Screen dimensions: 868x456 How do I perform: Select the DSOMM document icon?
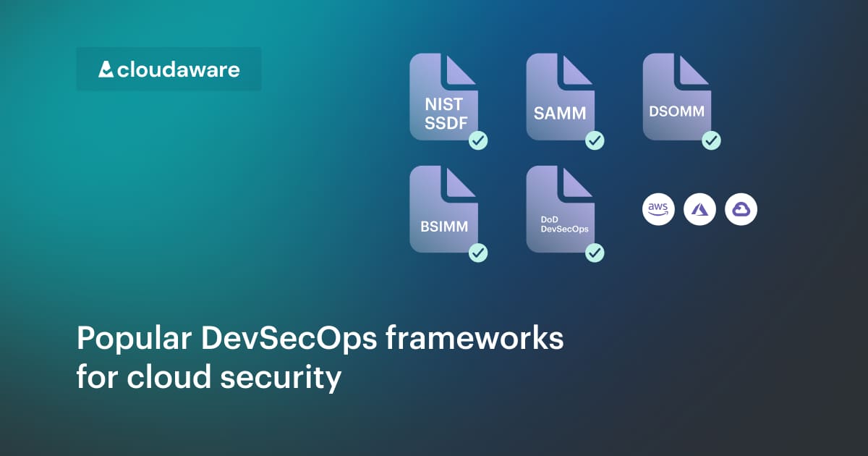pyautogui.click(x=677, y=97)
